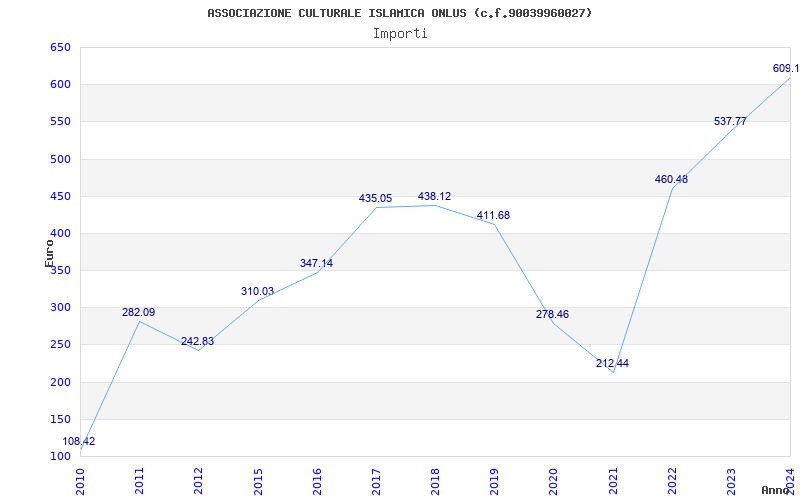Click the 2019 x-axis year label
The image size is (800, 500).
[x=495, y=482]
